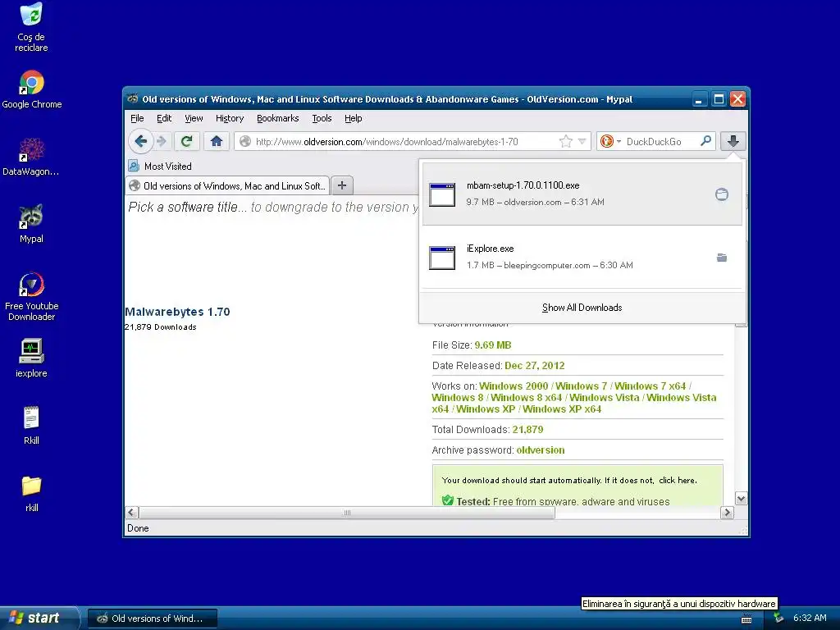Click the safely remove hardware tray icon
Screen dimensions: 840x630
coord(778,619)
